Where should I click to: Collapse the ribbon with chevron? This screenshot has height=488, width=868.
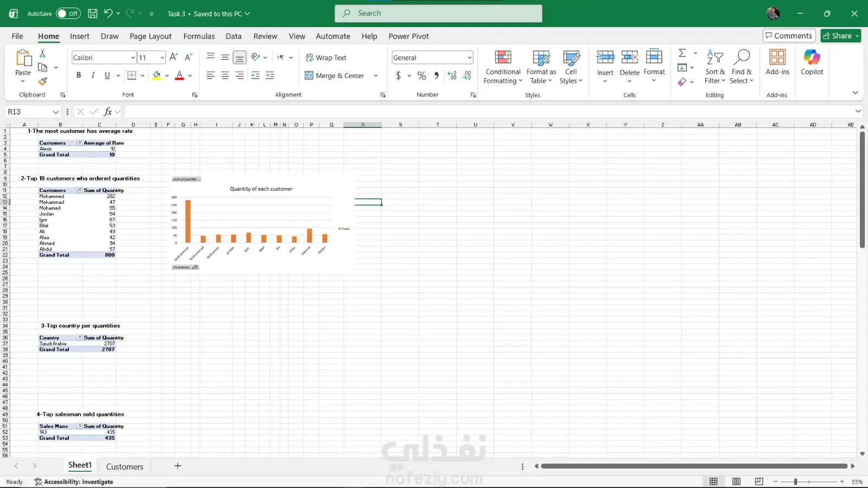(855, 93)
